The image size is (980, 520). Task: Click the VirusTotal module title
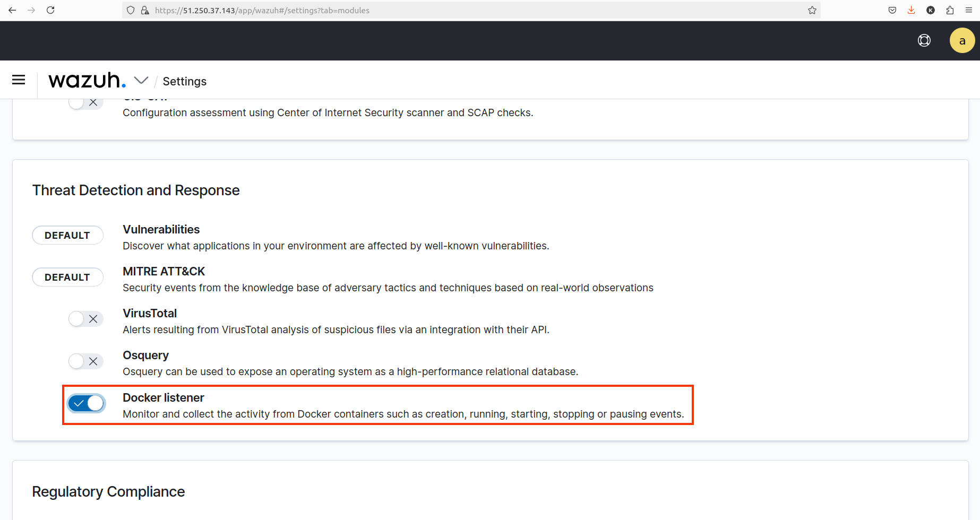click(150, 313)
